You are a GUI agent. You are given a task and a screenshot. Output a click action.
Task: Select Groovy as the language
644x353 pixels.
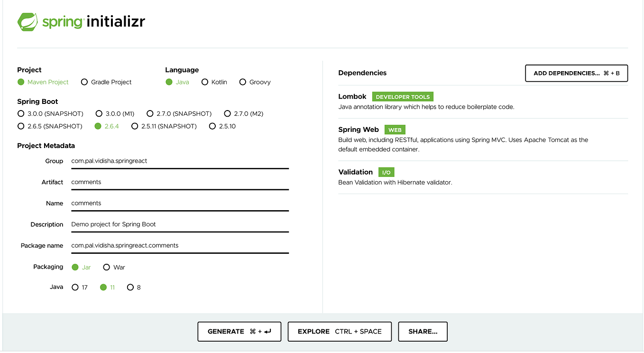pos(242,82)
